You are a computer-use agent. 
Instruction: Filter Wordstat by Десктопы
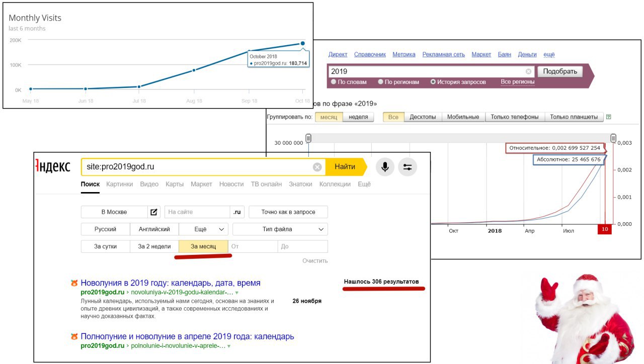point(423,117)
